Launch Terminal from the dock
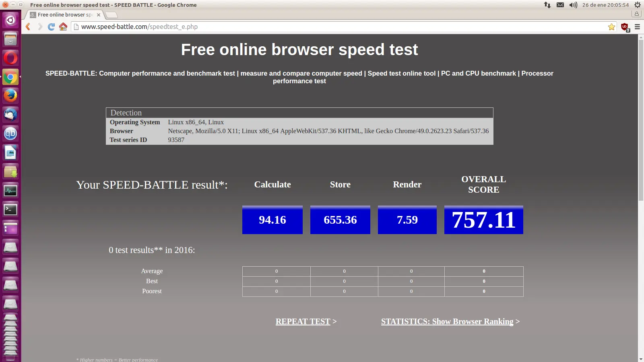This screenshot has height=362, width=644. tap(10, 210)
